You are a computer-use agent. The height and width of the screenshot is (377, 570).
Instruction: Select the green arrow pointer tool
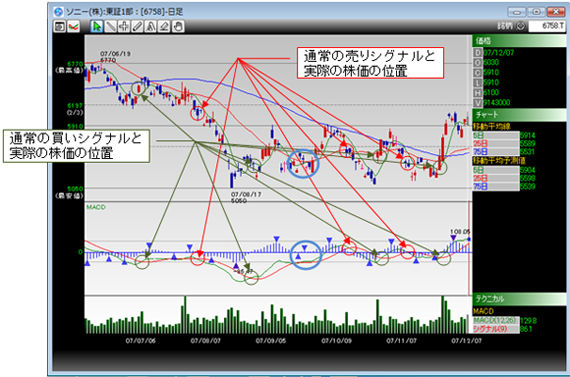pos(96,27)
